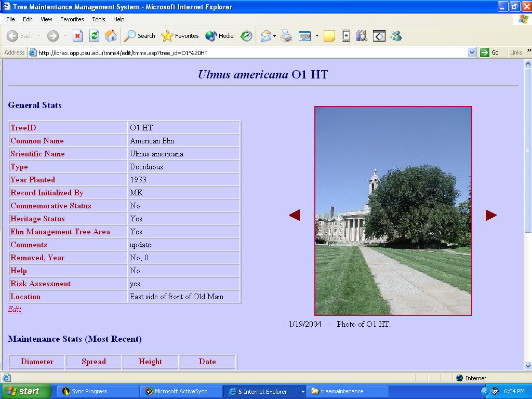532x399 pixels.
Task: Stop page loading with red X icon
Action: [x=78, y=36]
